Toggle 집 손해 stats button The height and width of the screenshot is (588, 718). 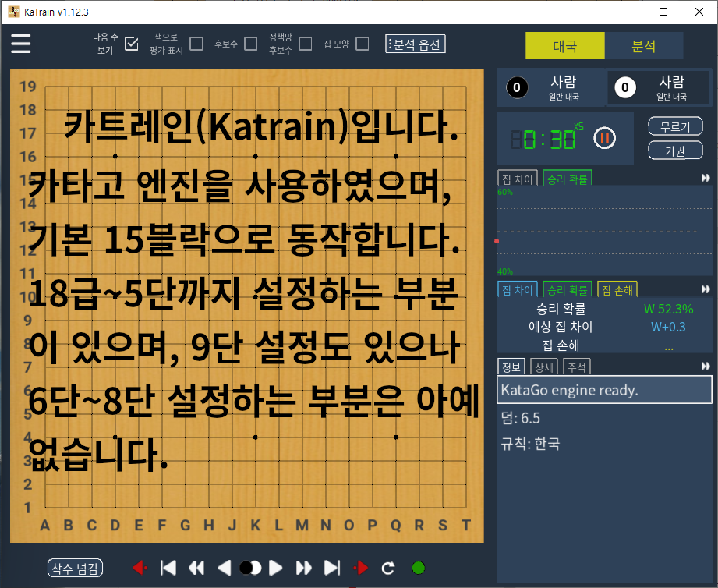tap(617, 289)
